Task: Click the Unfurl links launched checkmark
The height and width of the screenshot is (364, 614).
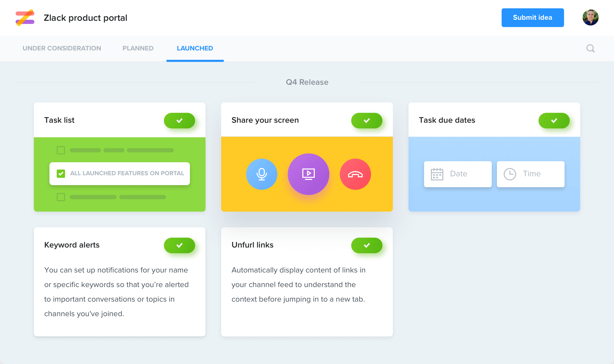Action: 366,245
